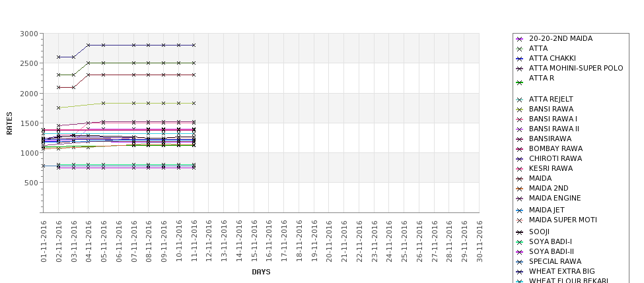Screen dimensions: 644x283
Task: Select the 'BANSI RAWA II' legend label
Action: click(x=554, y=129)
